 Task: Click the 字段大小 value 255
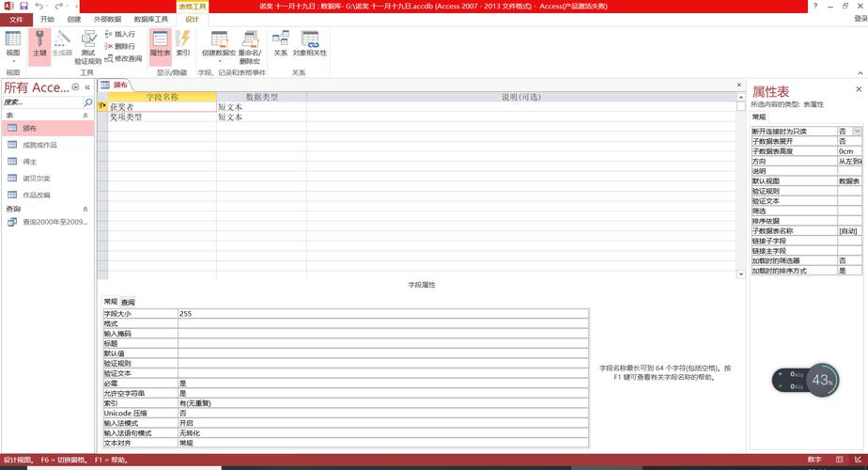click(382, 314)
